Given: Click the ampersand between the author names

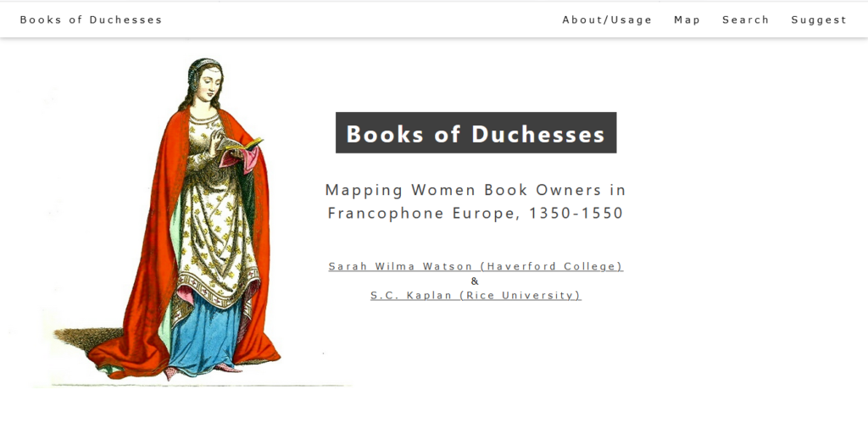Looking at the screenshot, I should pyautogui.click(x=475, y=281).
